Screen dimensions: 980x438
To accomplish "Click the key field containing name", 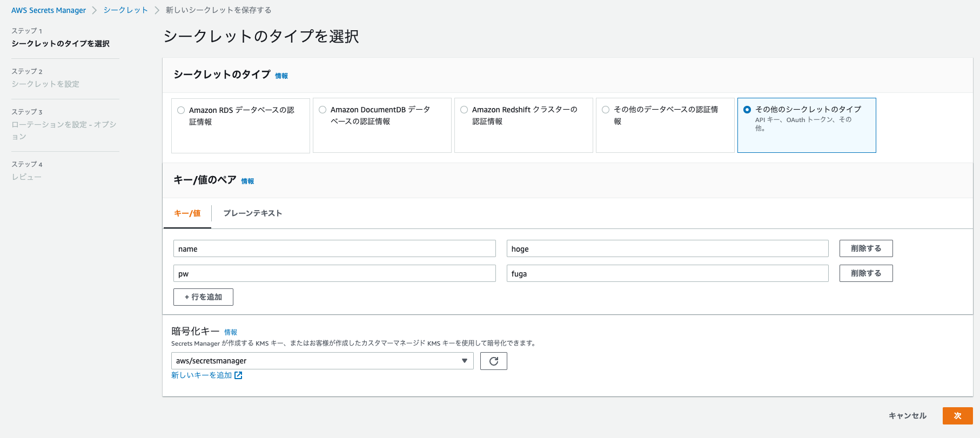I will point(334,248).
